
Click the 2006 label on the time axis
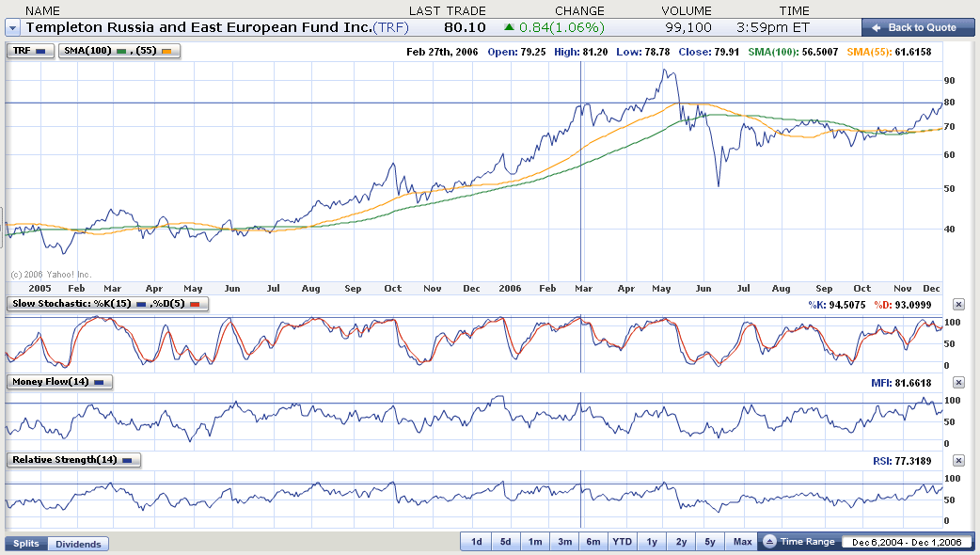(x=510, y=288)
